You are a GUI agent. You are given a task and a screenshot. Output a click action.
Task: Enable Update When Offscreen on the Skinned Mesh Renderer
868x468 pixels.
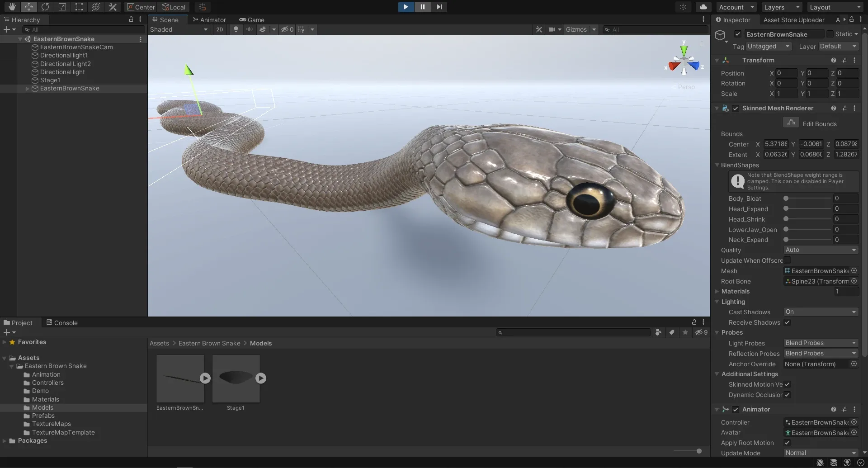(x=788, y=260)
